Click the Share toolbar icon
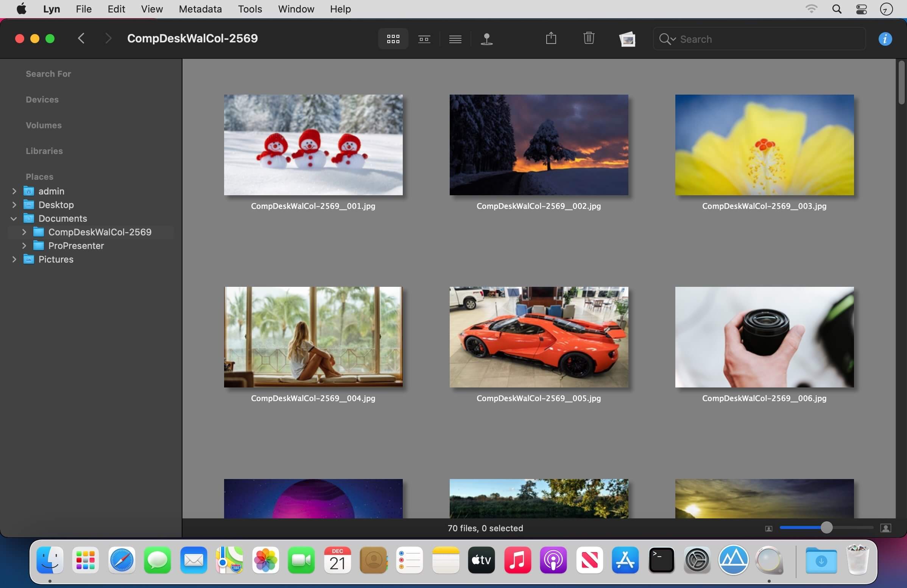The height and width of the screenshot is (588, 907). tap(551, 39)
